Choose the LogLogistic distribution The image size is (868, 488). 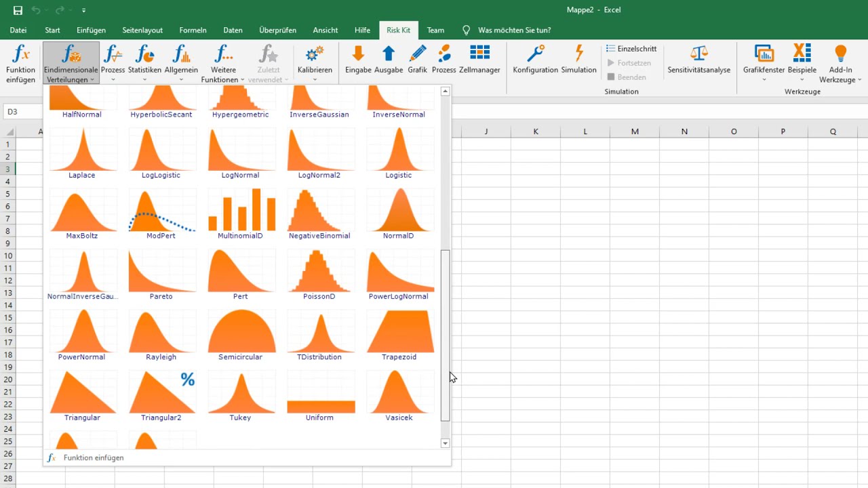click(161, 155)
